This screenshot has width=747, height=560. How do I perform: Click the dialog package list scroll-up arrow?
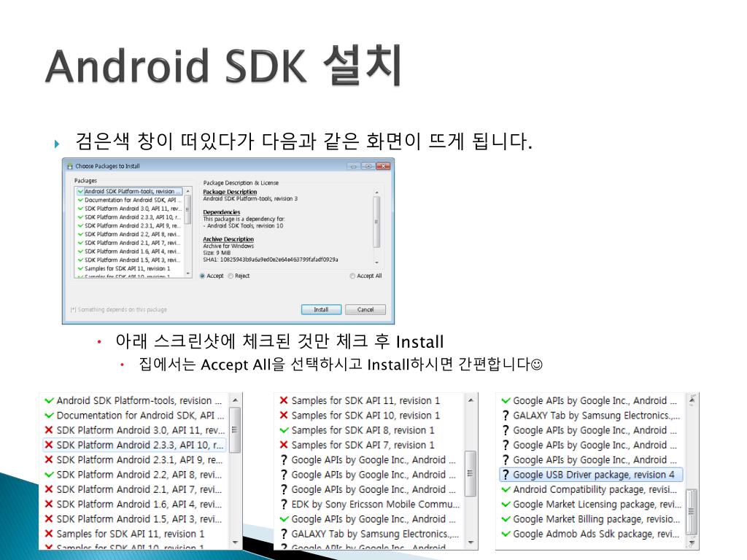tap(188, 191)
